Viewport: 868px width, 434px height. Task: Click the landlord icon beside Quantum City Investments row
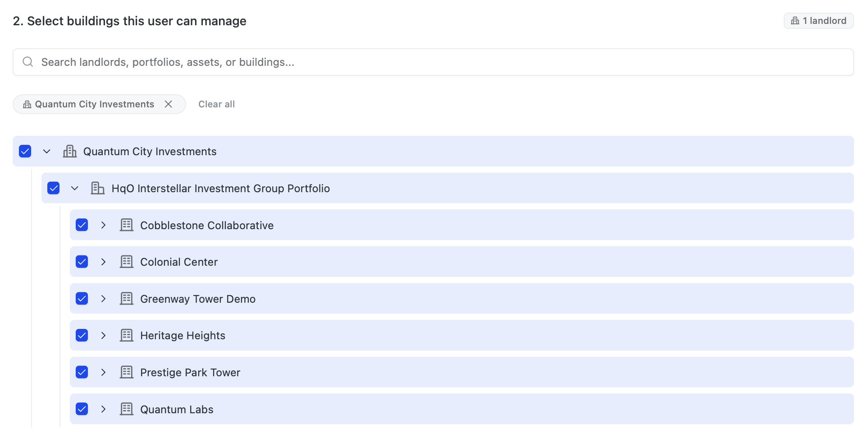70,151
